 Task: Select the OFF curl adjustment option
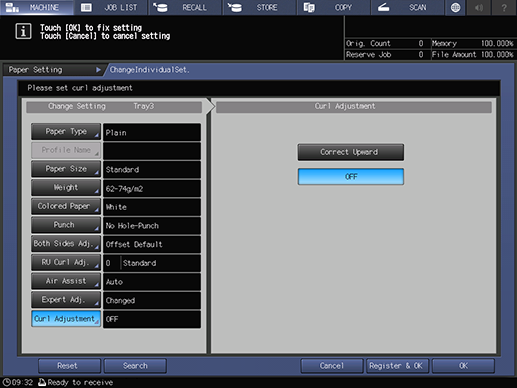coord(350,177)
